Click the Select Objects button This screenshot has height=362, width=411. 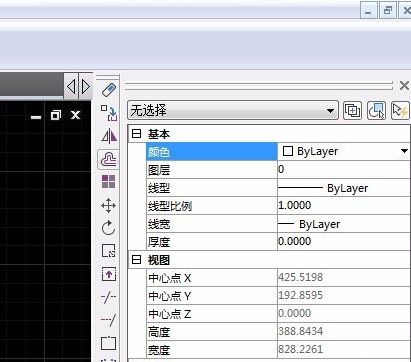(376, 110)
